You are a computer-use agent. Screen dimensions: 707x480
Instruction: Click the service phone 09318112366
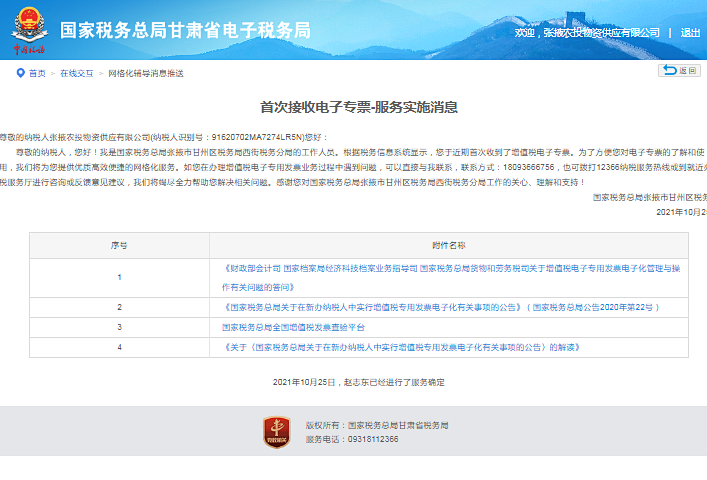point(373,439)
